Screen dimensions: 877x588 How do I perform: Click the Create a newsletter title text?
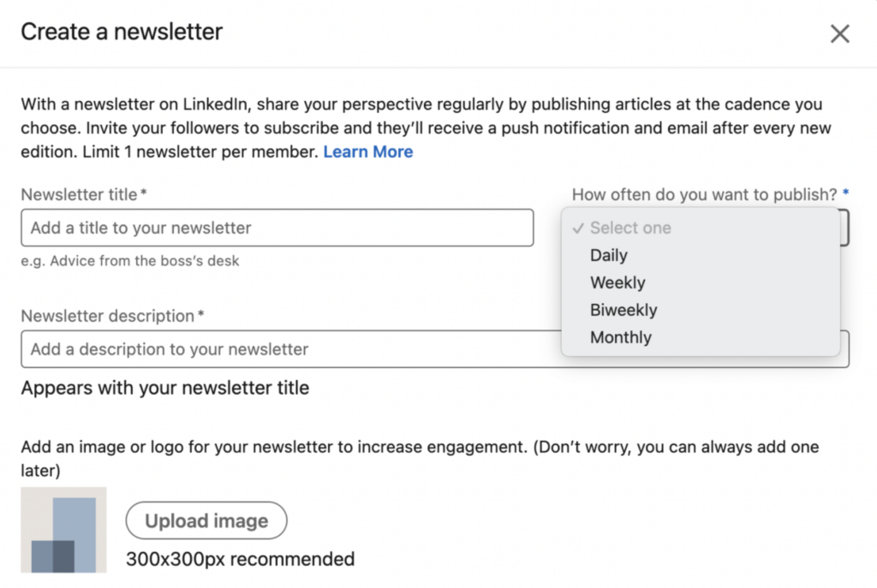(121, 32)
